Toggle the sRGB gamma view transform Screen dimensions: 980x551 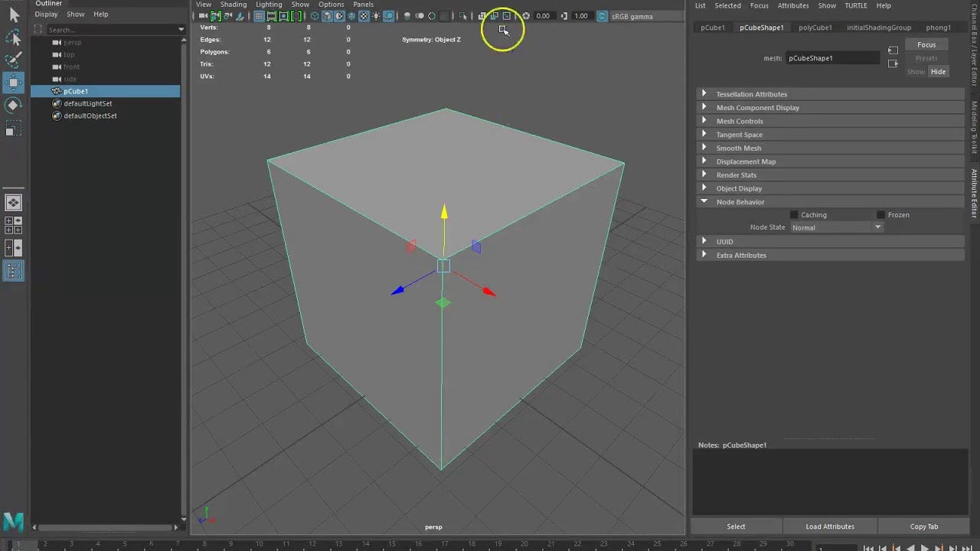(602, 16)
